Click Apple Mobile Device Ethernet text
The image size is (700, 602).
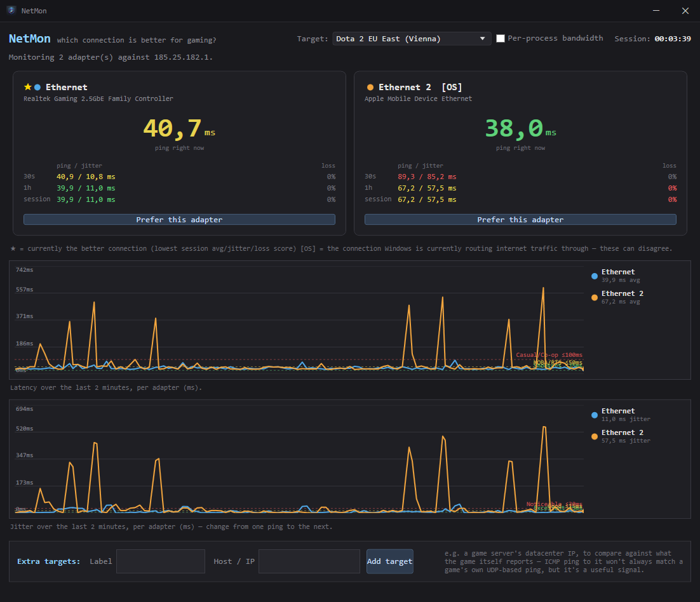tap(419, 98)
